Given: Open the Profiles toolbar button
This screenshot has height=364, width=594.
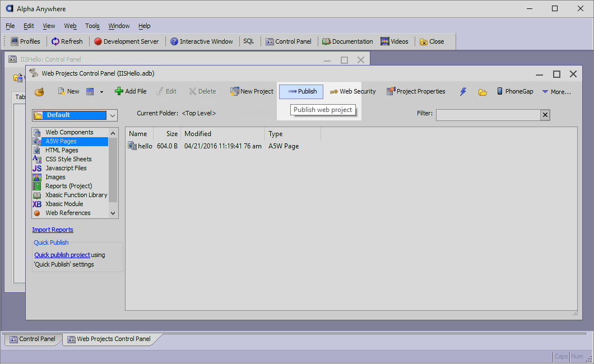Looking at the screenshot, I should [25, 41].
